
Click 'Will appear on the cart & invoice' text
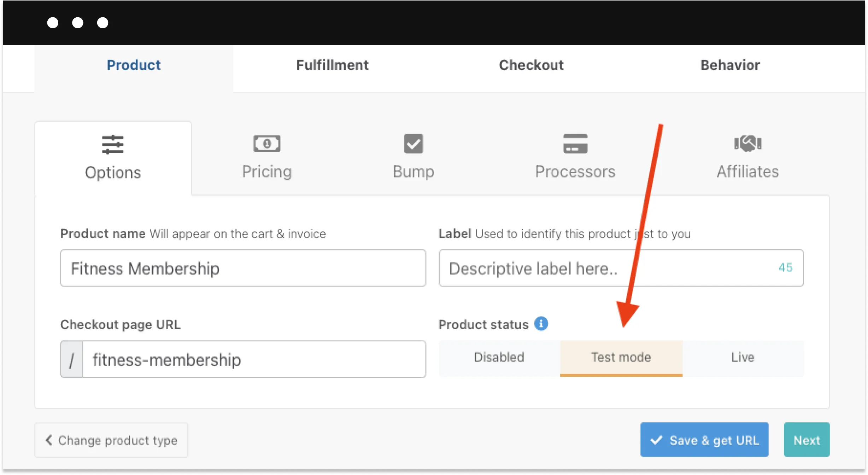pos(238,234)
